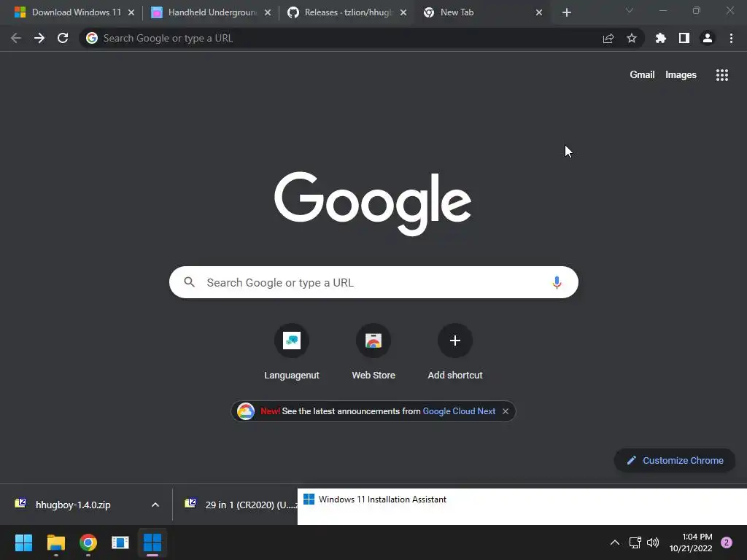The image size is (747, 560).
Task: Open the Extensions puzzle icon
Action: [x=660, y=38]
